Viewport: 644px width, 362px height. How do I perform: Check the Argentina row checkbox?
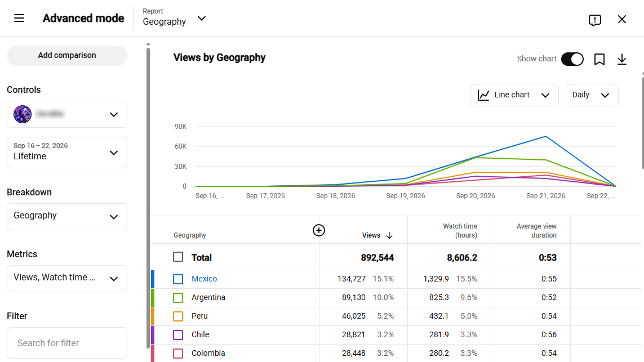click(178, 298)
